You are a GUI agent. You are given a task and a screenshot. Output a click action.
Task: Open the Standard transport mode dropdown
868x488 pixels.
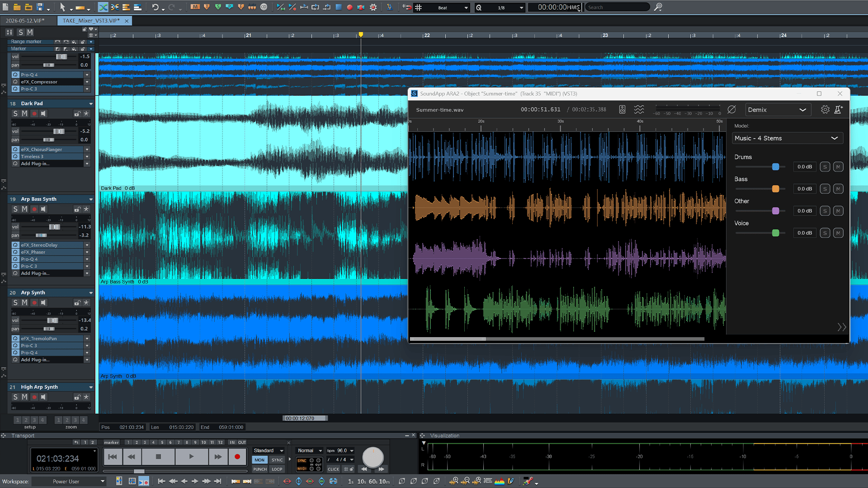tap(269, 450)
